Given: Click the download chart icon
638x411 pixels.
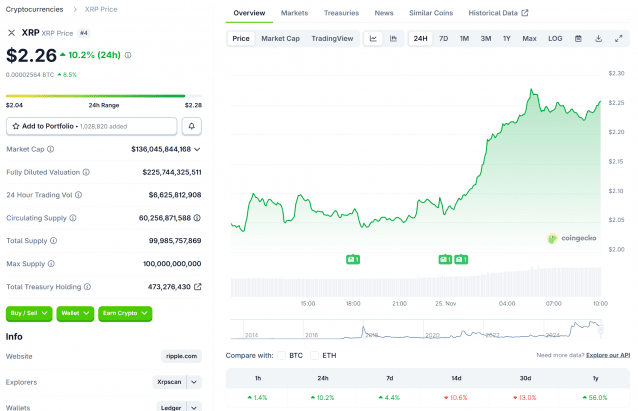Looking at the screenshot, I should tap(597, 39).
